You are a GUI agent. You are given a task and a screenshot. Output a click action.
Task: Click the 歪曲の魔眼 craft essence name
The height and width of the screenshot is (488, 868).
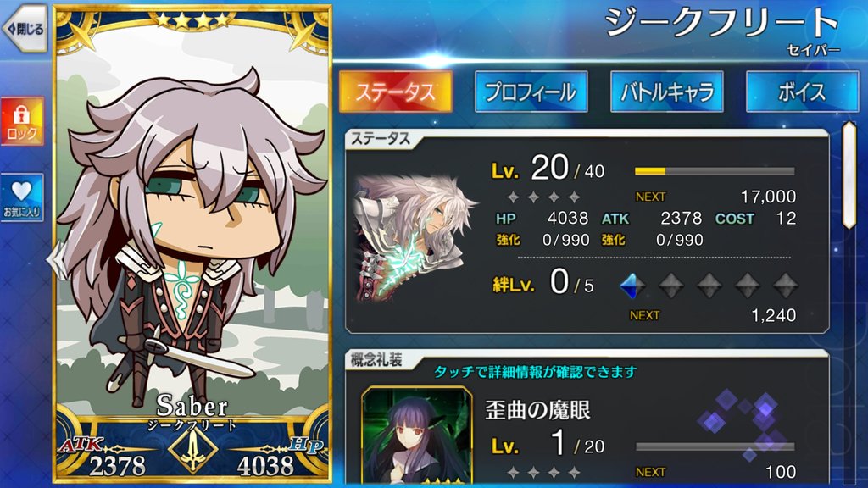537,411
